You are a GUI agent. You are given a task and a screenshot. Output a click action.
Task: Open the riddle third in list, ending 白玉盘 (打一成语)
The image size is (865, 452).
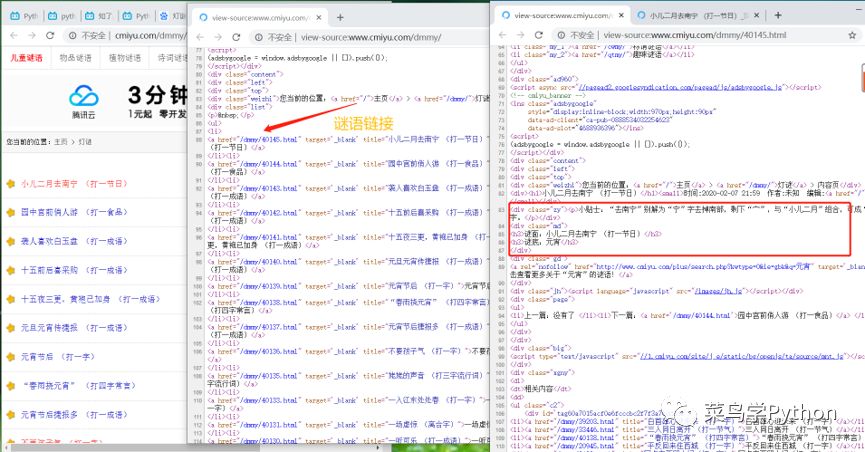(x=74, y=241)
